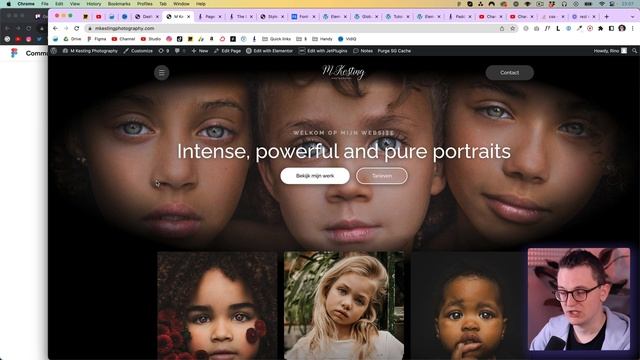Image resolution: width=640 pixels, height=360 pixels.
Task: Reload the page with refresh icon
Action: pos(77,29)
